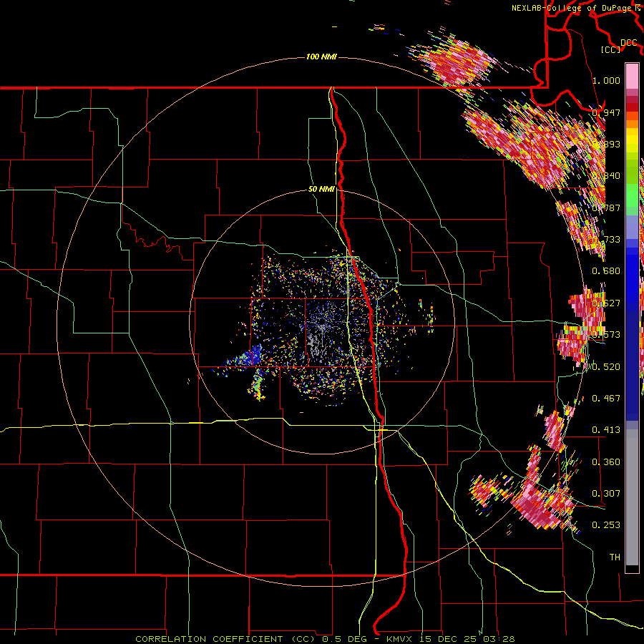
Task: Click the KMVX radar site identifier
Action: click(x=401, y=639)
